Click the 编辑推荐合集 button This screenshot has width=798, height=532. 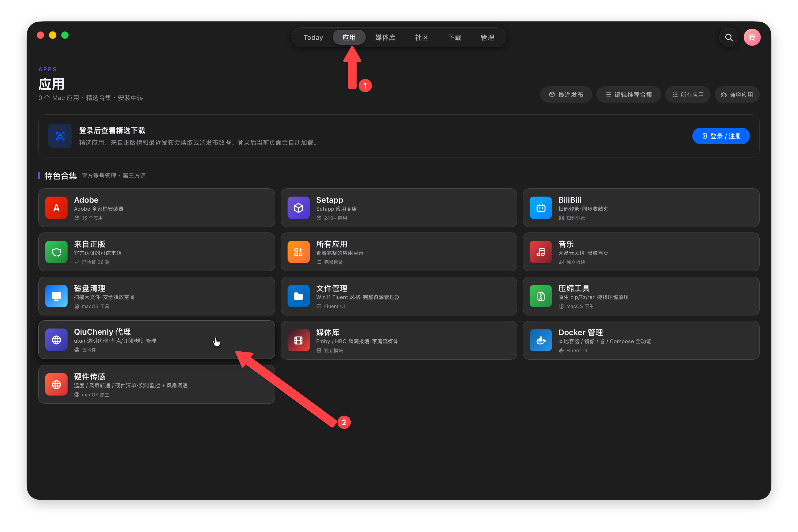pos(628,95)
